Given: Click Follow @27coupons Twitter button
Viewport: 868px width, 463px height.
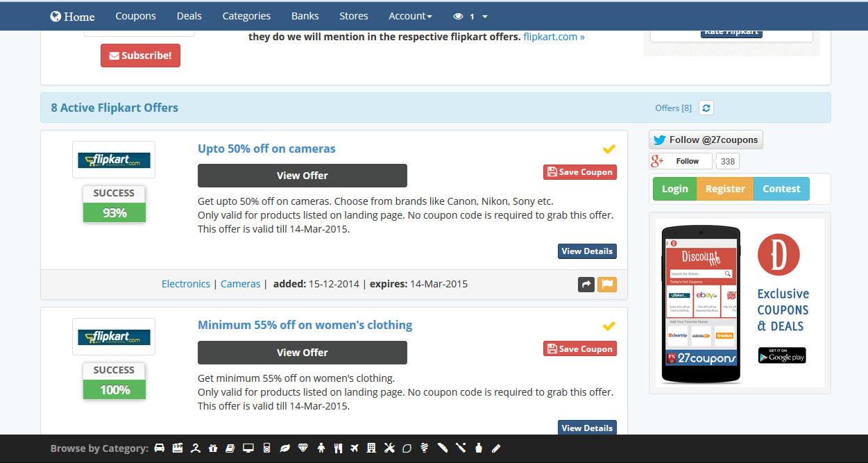Looking at the screenshot, I should click(706, 140).
